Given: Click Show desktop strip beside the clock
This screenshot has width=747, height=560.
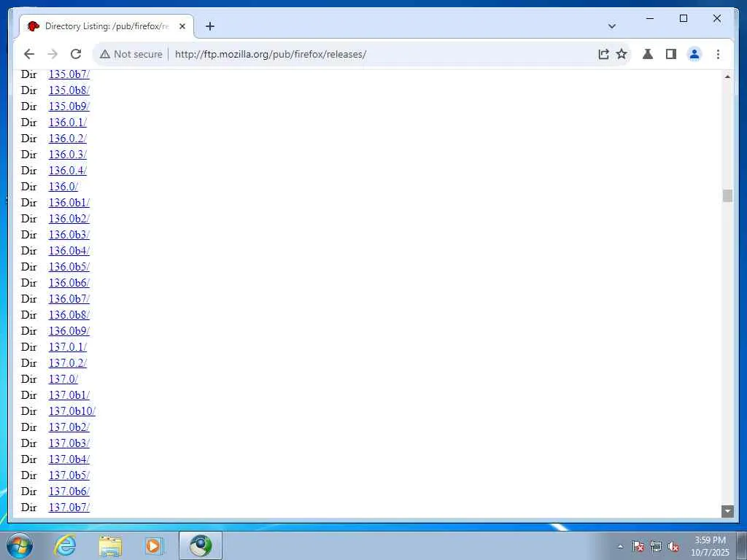Looking at the screenshot, I should click(742, 546).
